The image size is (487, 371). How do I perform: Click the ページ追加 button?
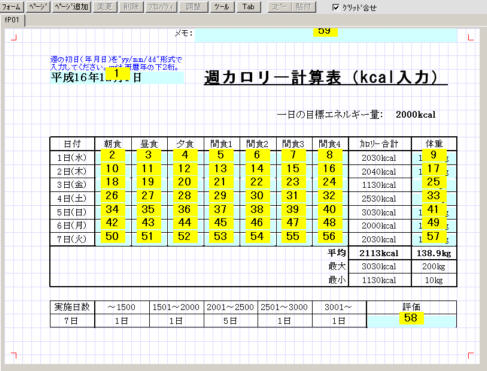pyautogui.click(x=71, y=7)
